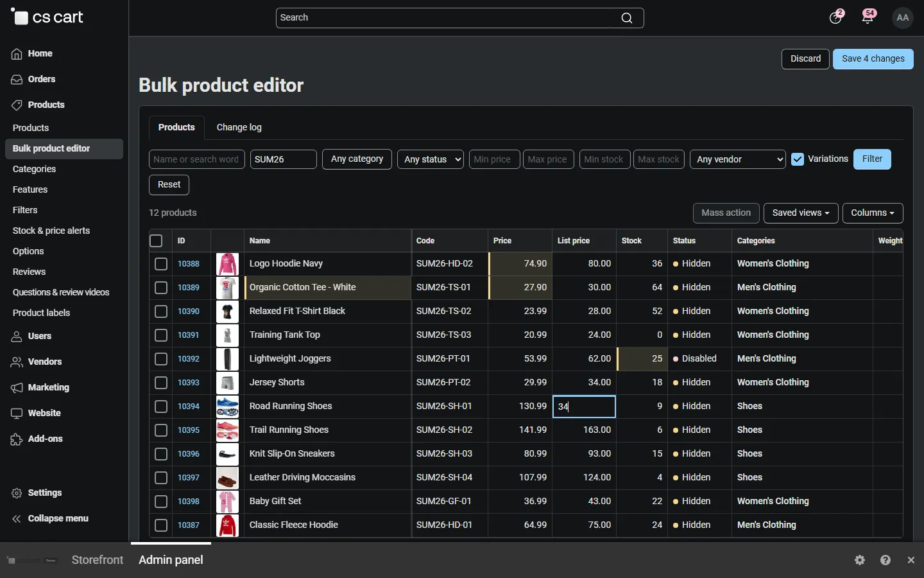
Task: Open the notifications bell icon
Action: 868,18
